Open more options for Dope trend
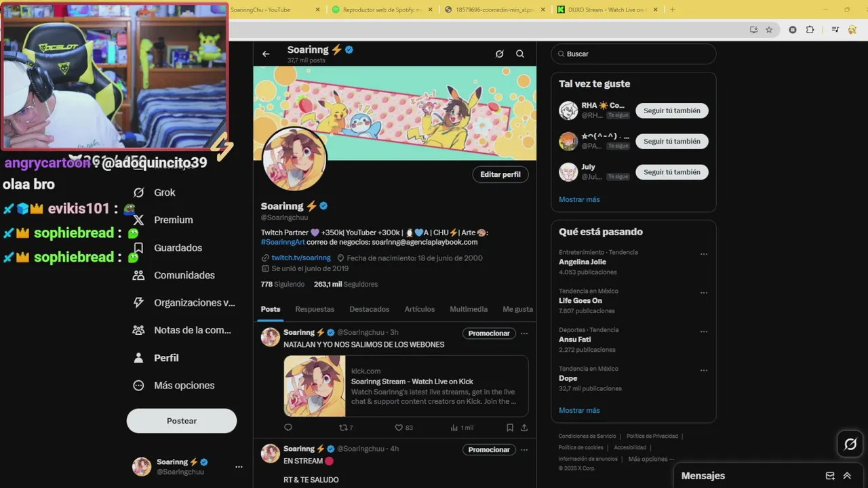 pos(704,371)
